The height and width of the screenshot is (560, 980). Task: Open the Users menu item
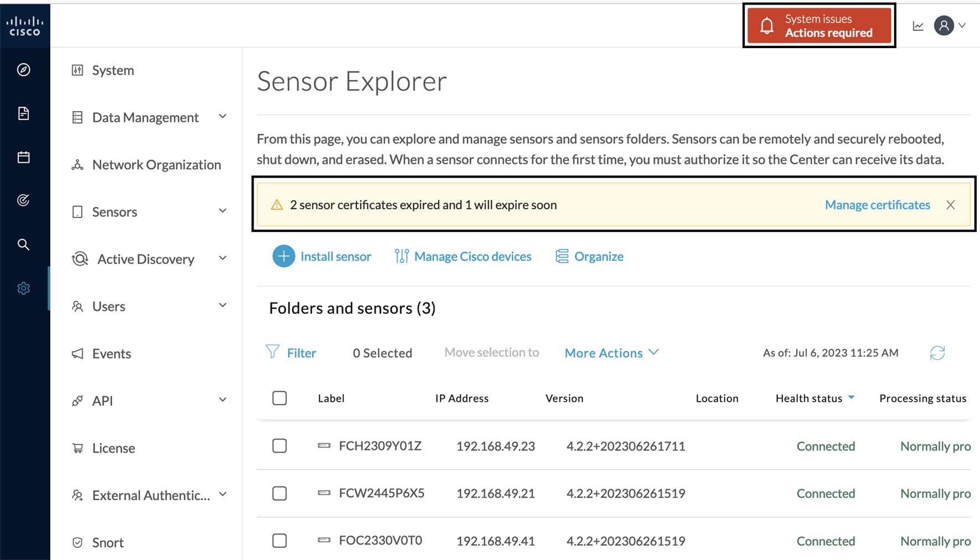click(109, 306)
